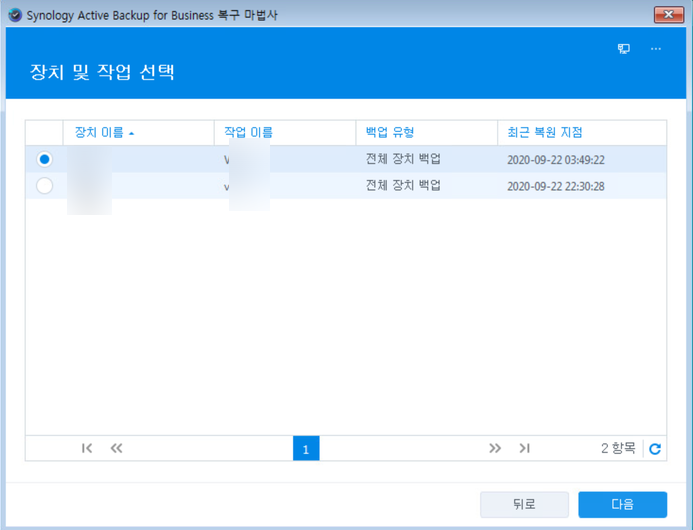Click the 최근 복원 지점 column header

(x=582, y=133)
